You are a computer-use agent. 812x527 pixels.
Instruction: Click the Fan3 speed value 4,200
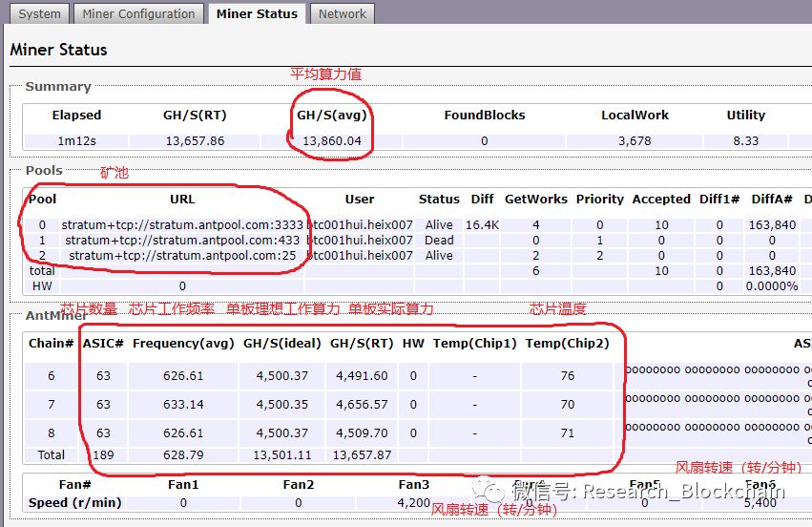[x=414, y=502]
